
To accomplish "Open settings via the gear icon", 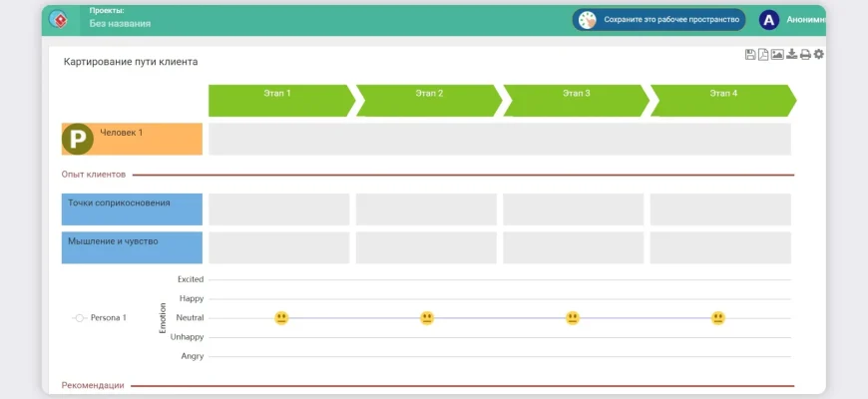I will 819,55.
